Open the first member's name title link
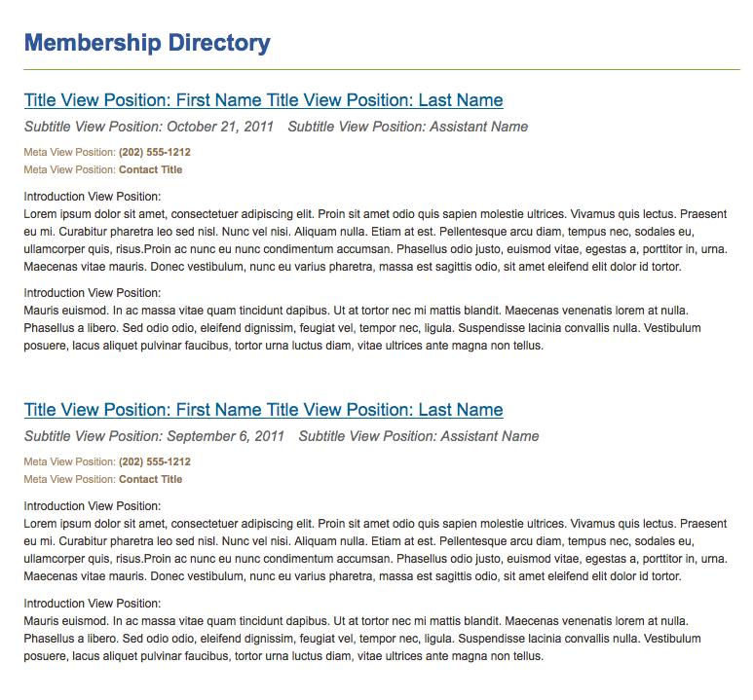 pos(263,100)
